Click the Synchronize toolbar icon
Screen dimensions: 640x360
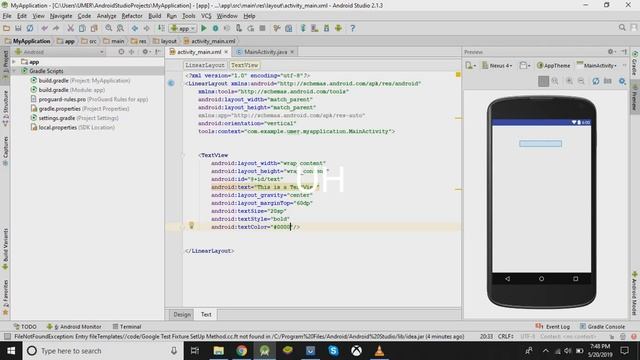(30, 28)
